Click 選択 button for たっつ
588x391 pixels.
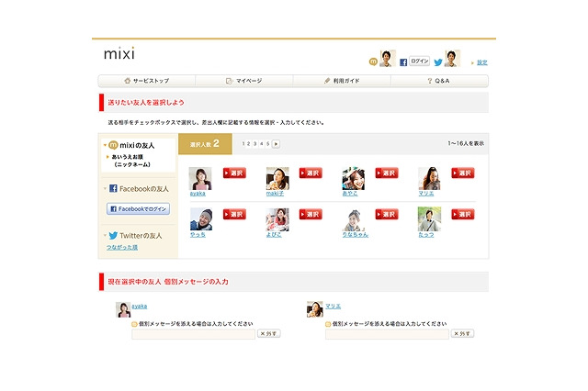click(x=463, y=214)
